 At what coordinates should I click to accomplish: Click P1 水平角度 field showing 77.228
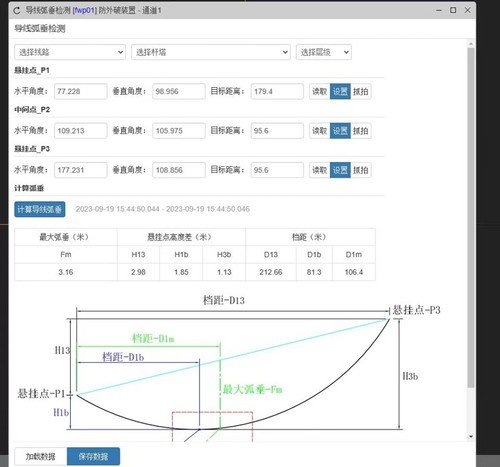click(x=81, y=91)
